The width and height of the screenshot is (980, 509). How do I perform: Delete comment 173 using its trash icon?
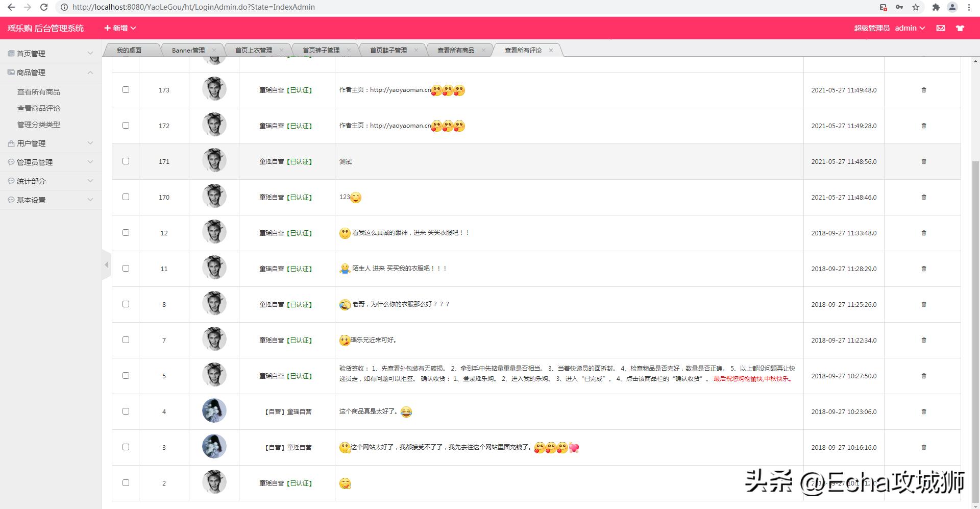[x=923, y=90]
